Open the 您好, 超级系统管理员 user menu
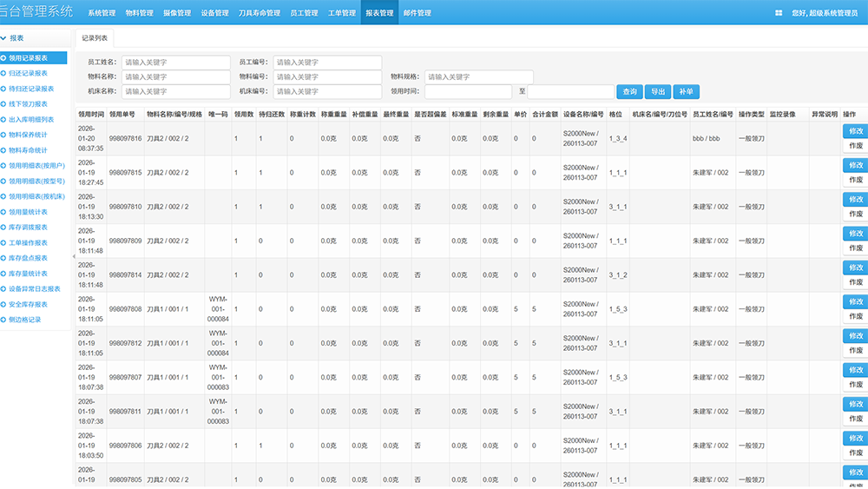This screenshot has height=489, width=868. (x=825, y=13)
